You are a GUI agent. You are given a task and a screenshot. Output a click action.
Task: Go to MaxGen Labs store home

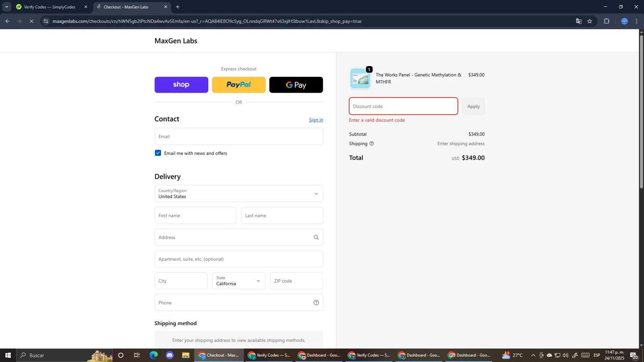pos(176,41)
